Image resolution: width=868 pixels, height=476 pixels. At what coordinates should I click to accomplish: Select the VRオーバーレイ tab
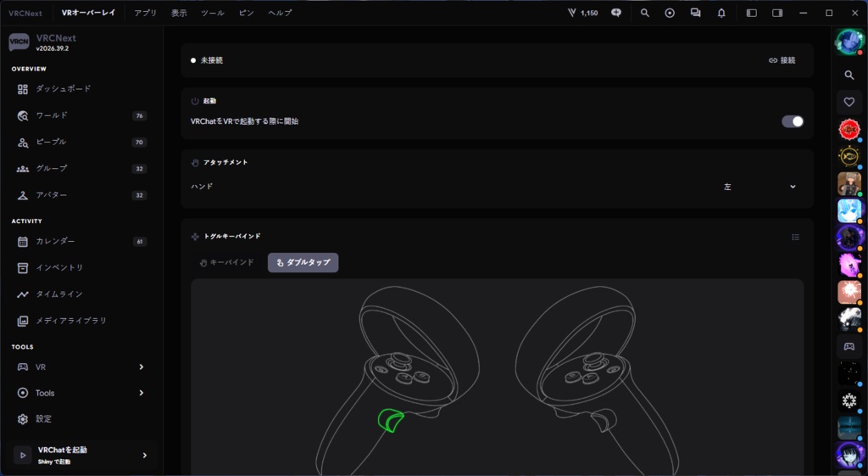point(88,13)
